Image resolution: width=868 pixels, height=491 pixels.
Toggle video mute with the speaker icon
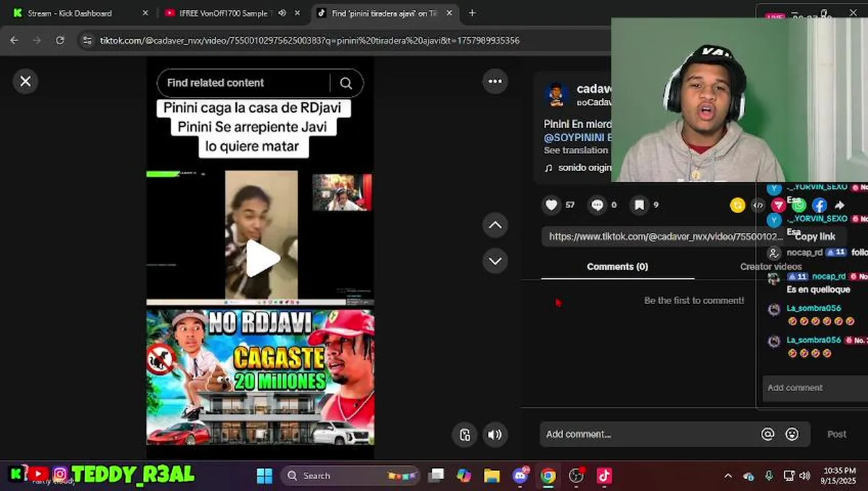(x=495, y=434)
